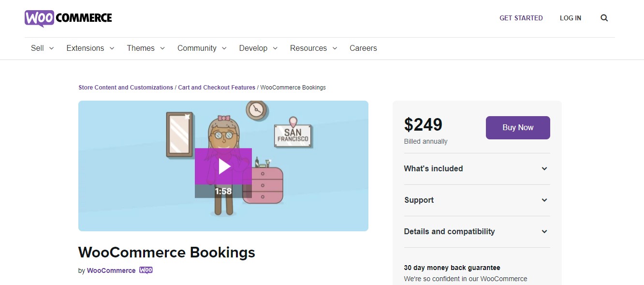Click the LOG IN link
The width and height of the screenshot is (644, 285).
571,18
